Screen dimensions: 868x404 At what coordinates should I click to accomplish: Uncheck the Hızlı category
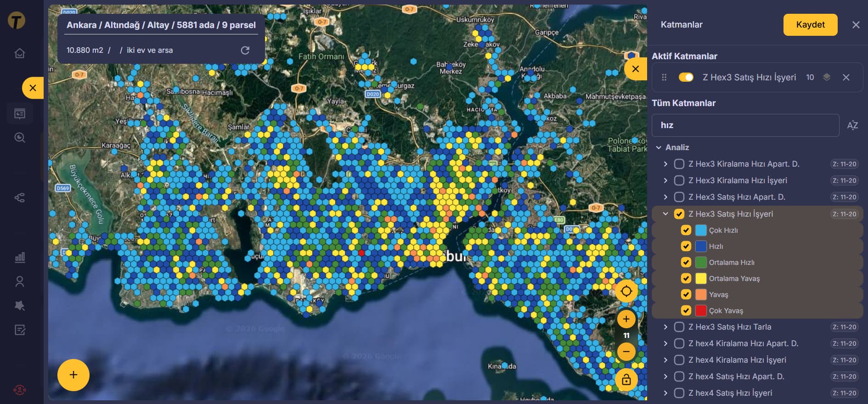[x=686, y=247]
